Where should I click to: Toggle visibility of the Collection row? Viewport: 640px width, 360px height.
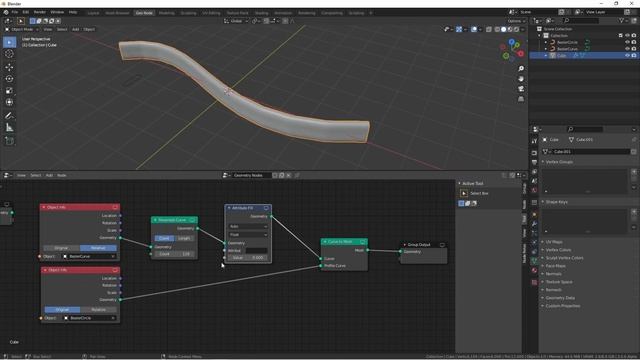tap(627, 36)
